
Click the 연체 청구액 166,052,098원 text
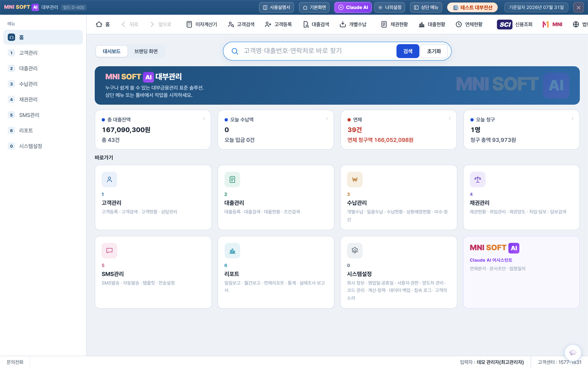click(380, 140)
